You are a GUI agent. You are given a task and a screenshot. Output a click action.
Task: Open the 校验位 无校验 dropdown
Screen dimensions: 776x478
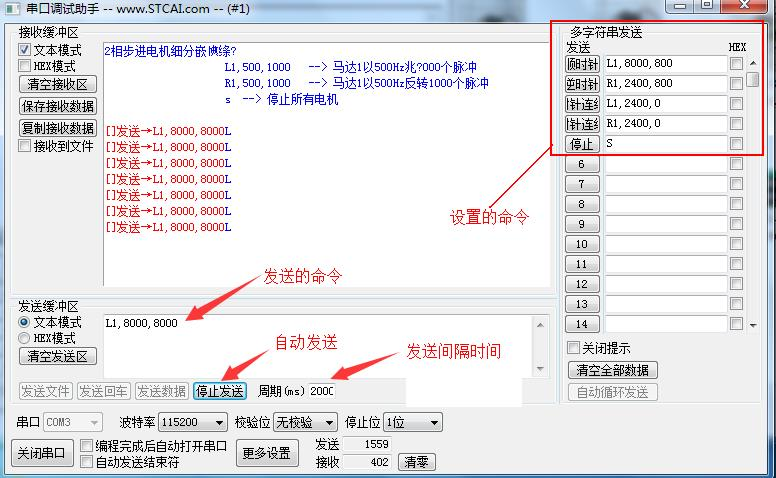306,422
